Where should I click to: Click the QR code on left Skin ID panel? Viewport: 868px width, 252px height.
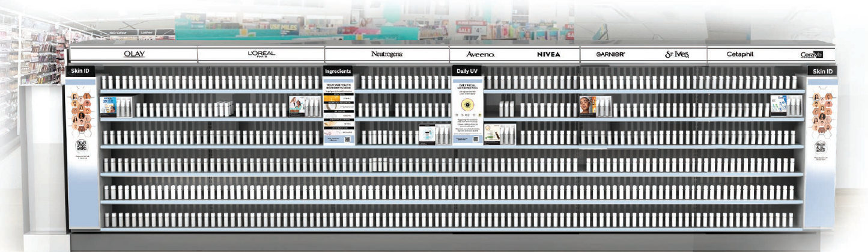coord(81,145)
